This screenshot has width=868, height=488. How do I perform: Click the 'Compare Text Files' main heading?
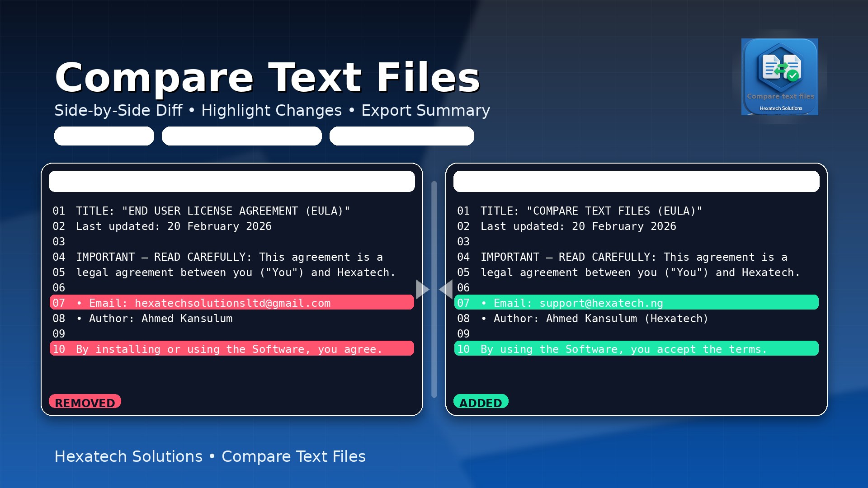(x=267, y=78)
